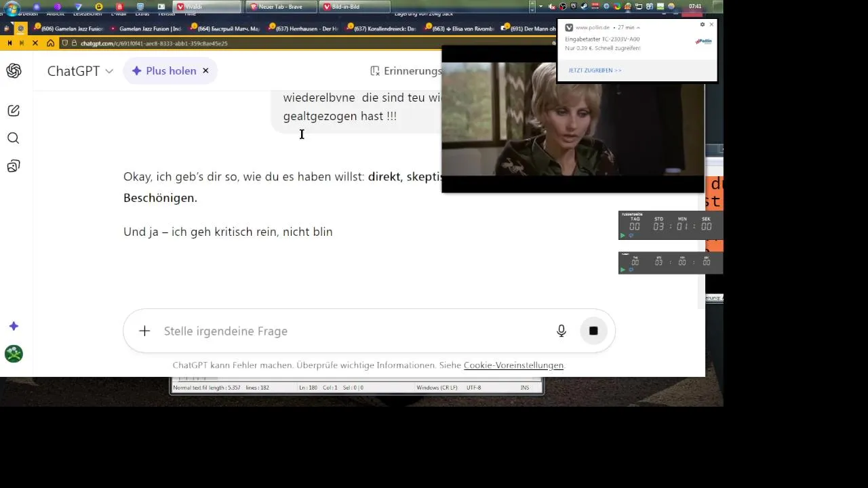The width and height of the screenshot is (868, 488).
Task: Click the purple circle taskbar pinned icon
Action: (58, 7)
